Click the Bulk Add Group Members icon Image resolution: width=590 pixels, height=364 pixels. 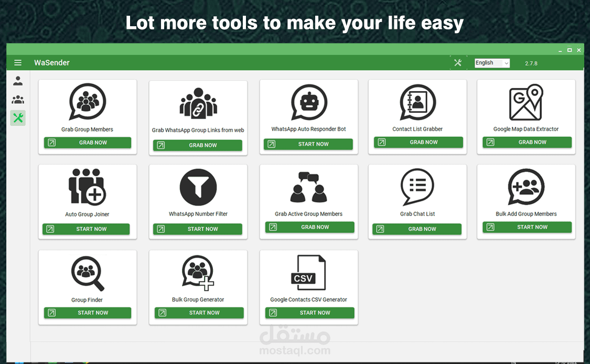point(526,187)
